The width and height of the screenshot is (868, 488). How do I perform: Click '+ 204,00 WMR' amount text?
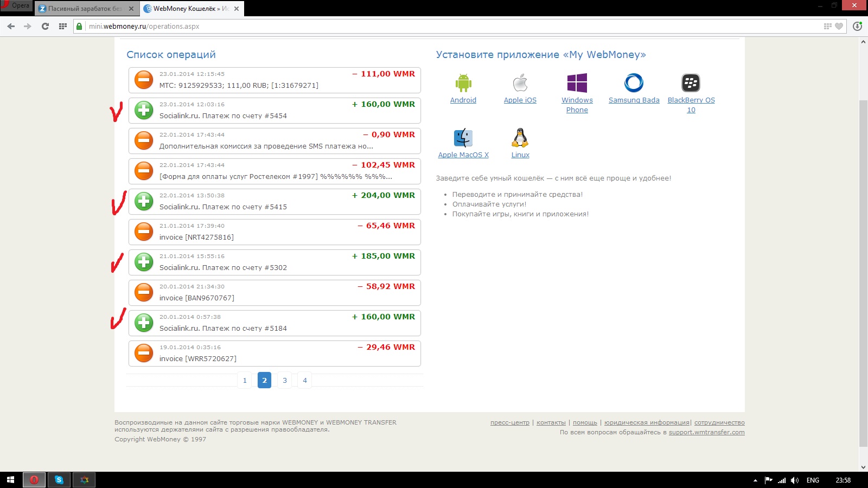coord(384,195)
